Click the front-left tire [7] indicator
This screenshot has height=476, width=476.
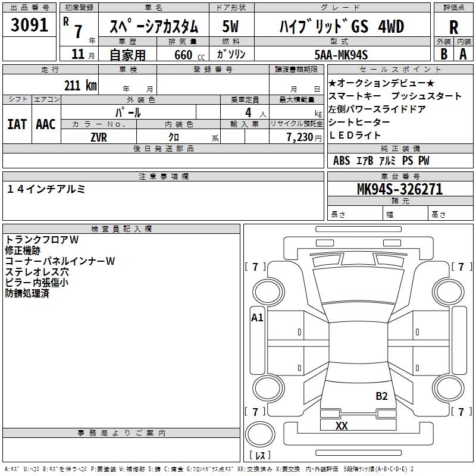(256, 267)
